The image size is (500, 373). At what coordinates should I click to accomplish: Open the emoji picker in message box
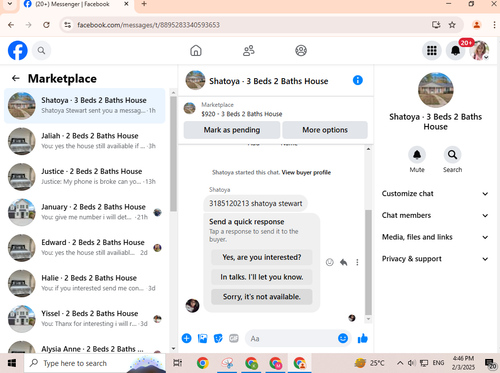tap(343, 338)
